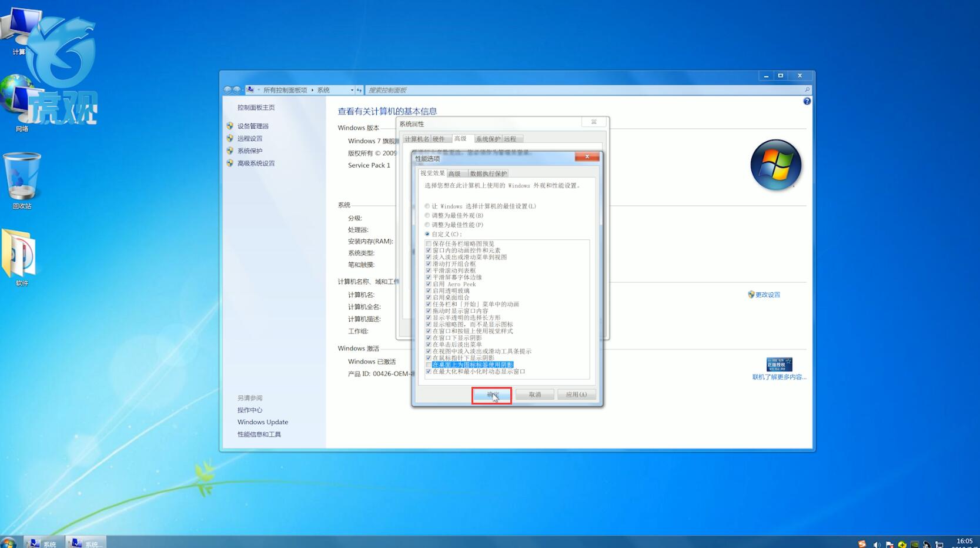Open the Action Center flag tray icon
The image size is (980, 548).
coord(889,544)
